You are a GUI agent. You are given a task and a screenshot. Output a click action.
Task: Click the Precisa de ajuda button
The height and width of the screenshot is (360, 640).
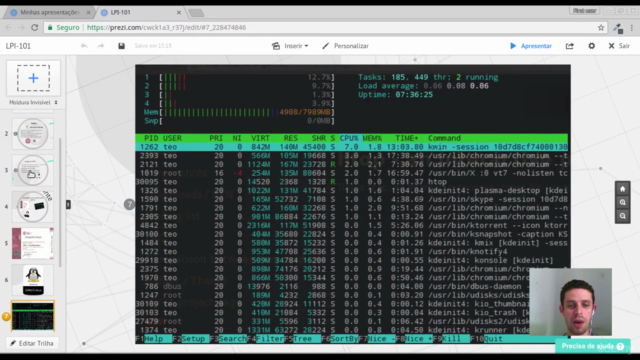tap(593, 346)
